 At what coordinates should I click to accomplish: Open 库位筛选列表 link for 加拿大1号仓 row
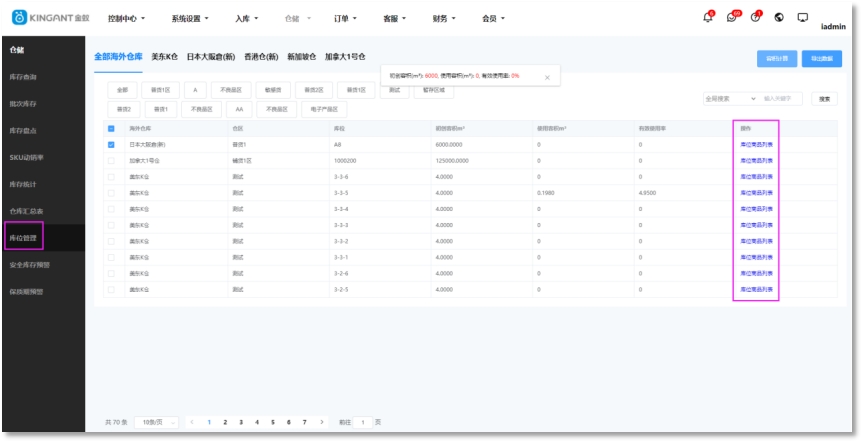pos(756,161)
